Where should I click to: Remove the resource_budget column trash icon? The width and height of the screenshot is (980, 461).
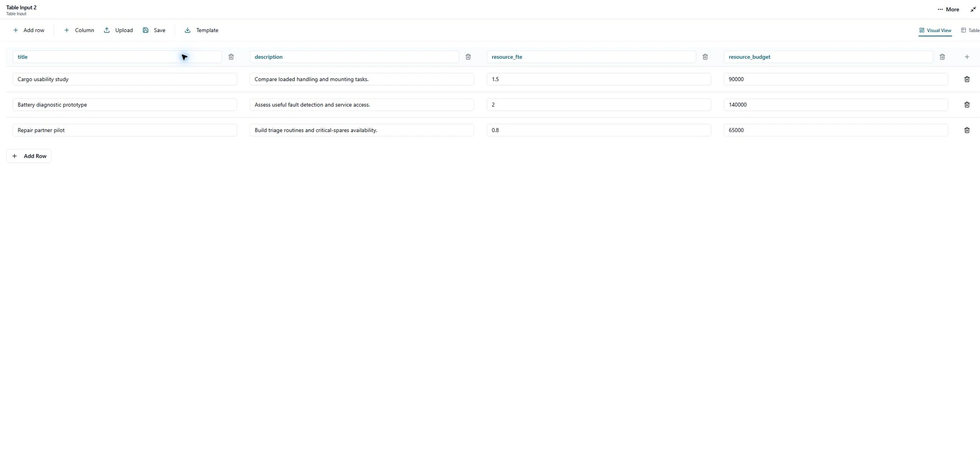pyautogui.click(x=942, y=57)
